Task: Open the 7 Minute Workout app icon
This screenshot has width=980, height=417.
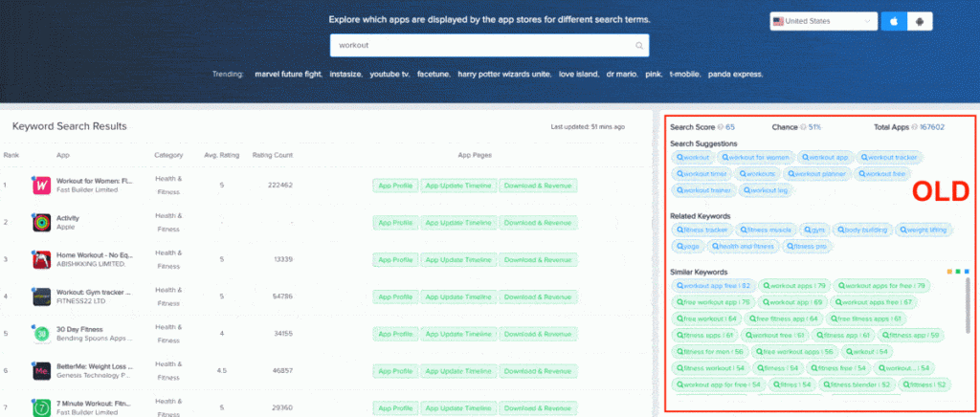Action: (41, 407)
